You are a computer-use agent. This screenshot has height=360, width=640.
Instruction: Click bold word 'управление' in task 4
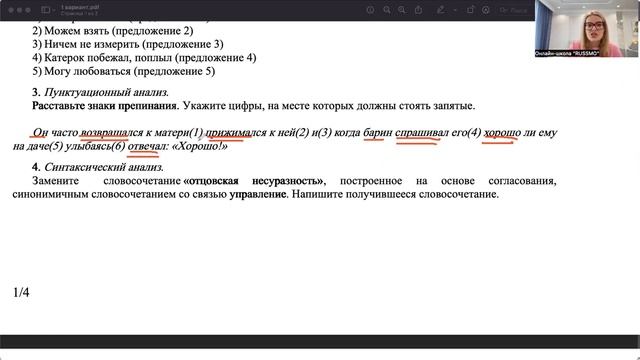click(258, 194)
